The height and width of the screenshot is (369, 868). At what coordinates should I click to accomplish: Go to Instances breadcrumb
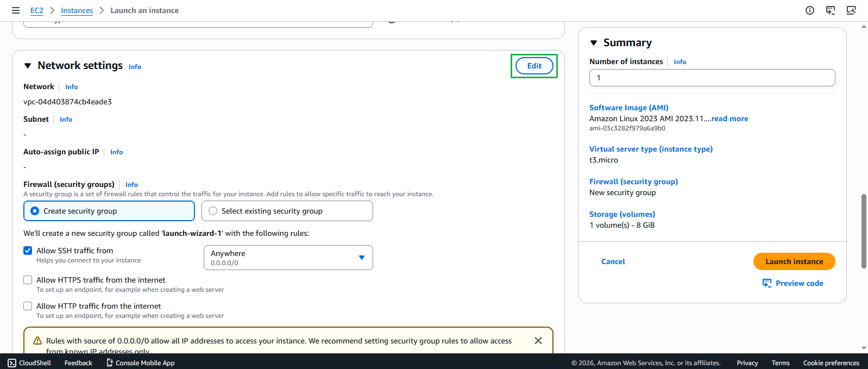click(x=77, y=10)
